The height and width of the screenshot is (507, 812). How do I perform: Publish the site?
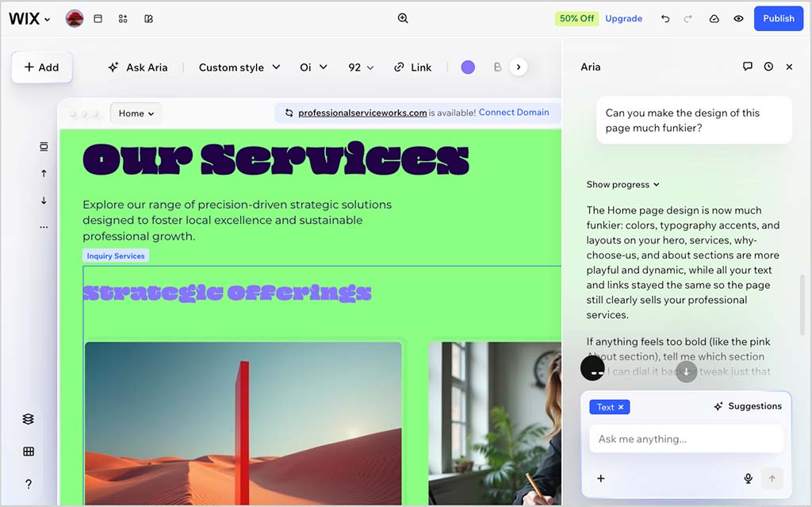(x=779, y=18)
